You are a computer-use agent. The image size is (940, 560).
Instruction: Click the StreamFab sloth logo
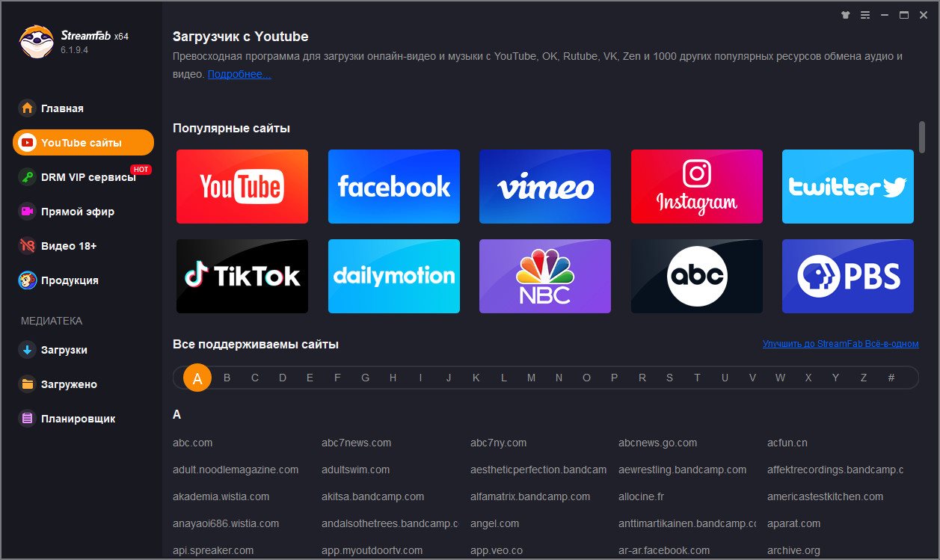37,42
